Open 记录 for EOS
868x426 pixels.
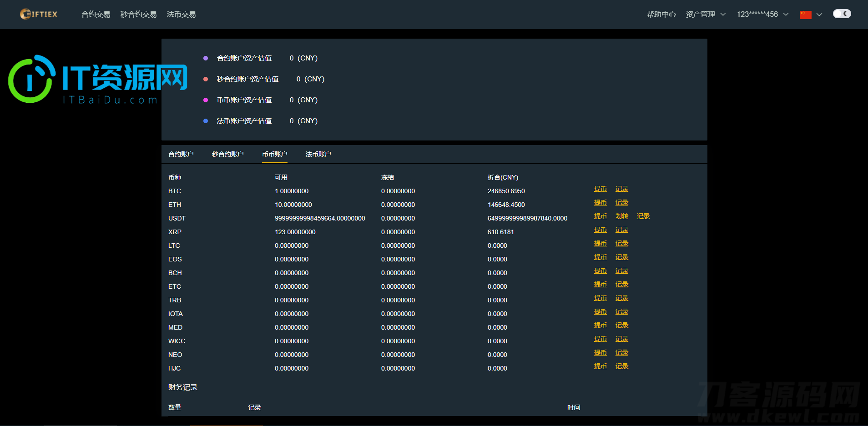[621, 257]
